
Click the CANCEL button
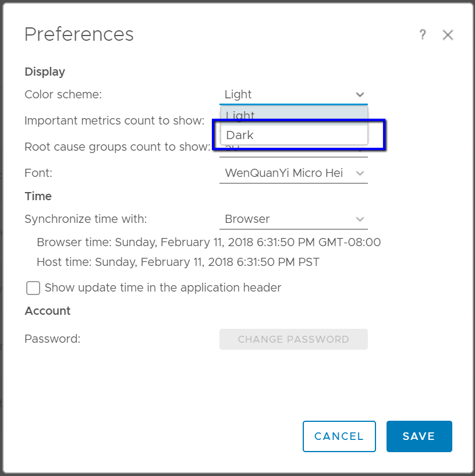[339, 436]
